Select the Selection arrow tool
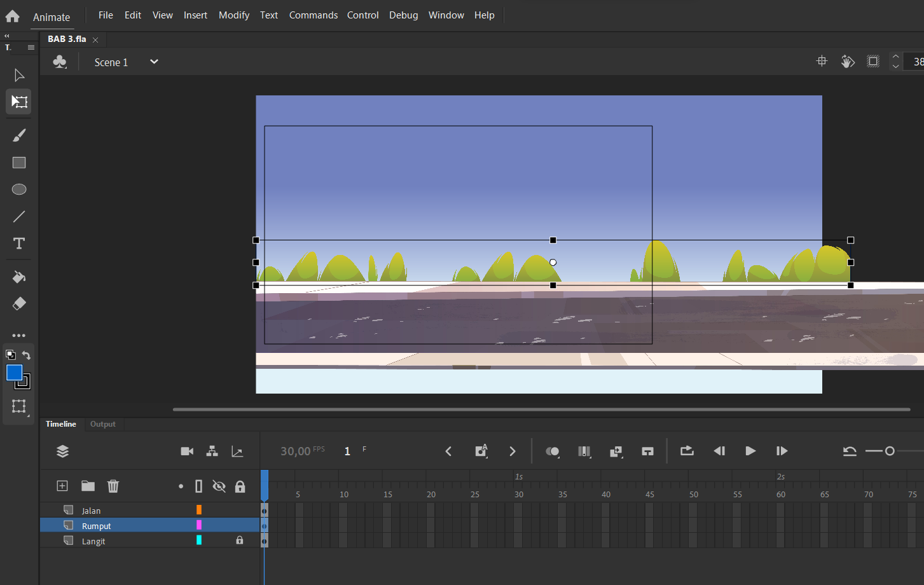 coord(19,75)
